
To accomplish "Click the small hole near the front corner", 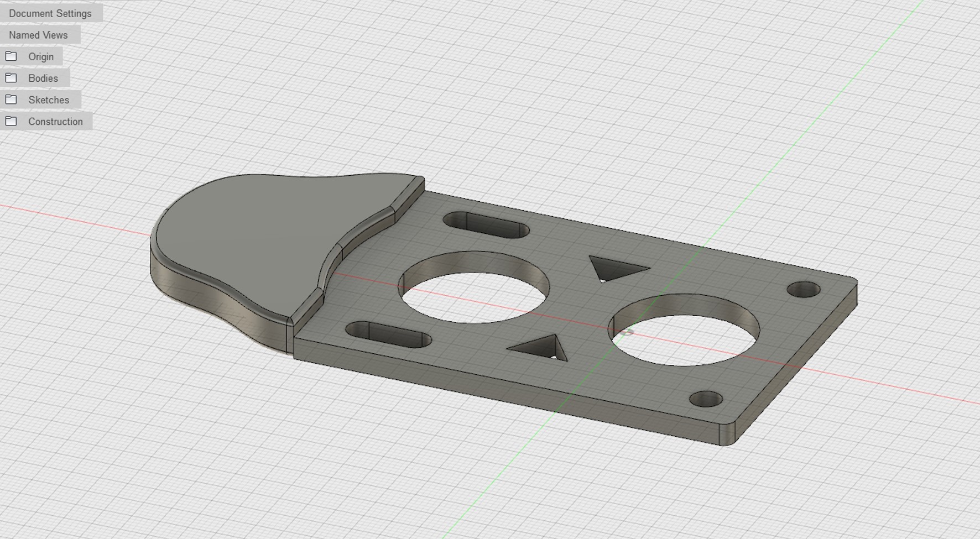I will pyautogui.click(x=706, y=399).
